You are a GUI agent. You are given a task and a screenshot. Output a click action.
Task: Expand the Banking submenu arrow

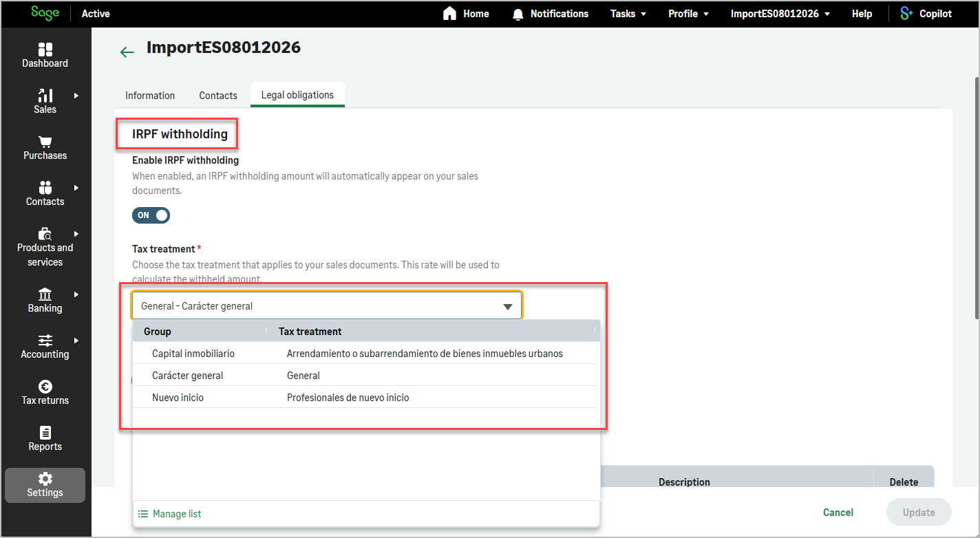pyautogui.click(x=76, y=294)
